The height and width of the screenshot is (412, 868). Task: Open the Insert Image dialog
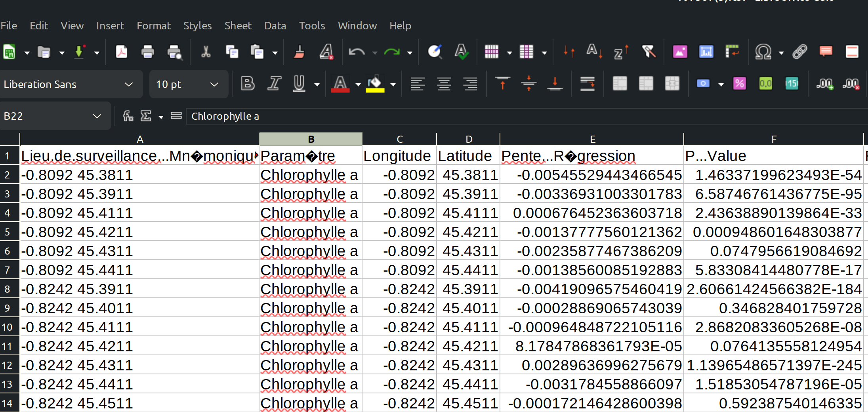click(680, 52)
